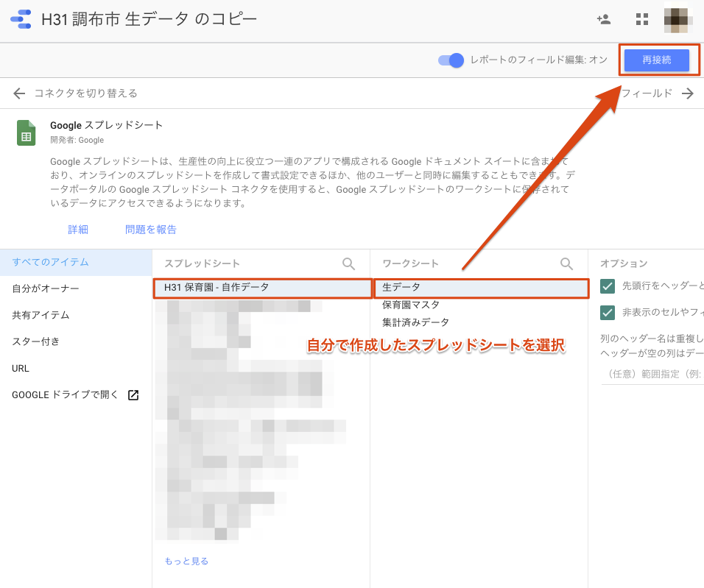This screenshot has height=588, width=704.
Task: Toggle レポートのフィールド編集 switch
Action: click(x=451, y=60)
